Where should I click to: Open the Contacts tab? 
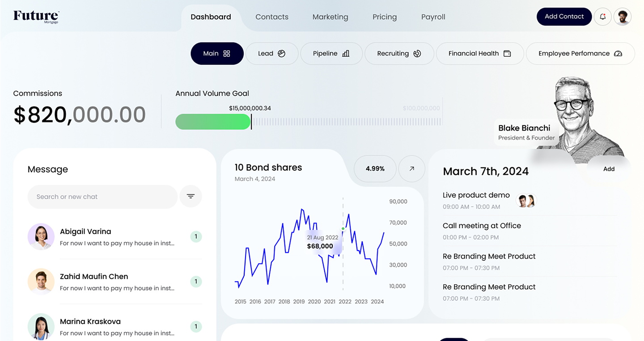(x=271, y=17)
